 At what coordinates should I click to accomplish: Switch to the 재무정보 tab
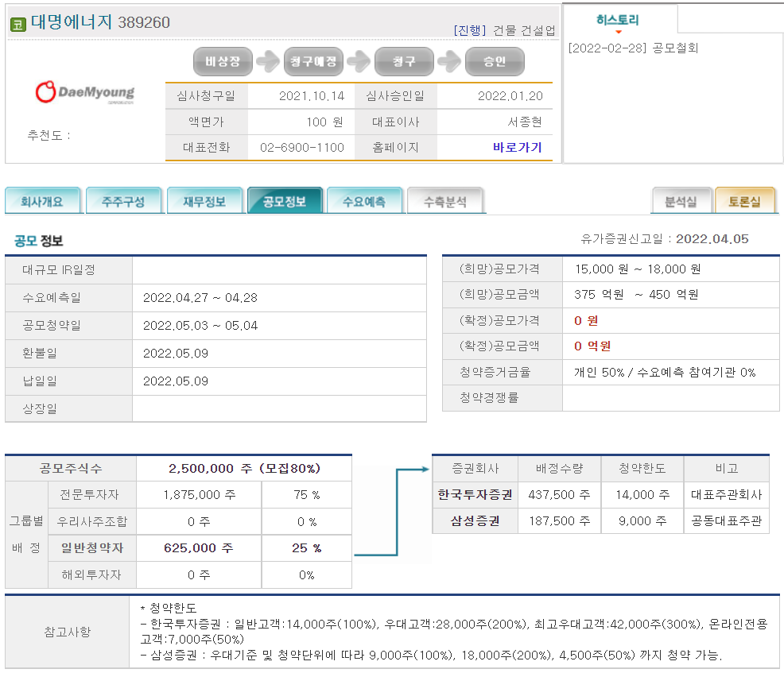[x=204, y=201]
